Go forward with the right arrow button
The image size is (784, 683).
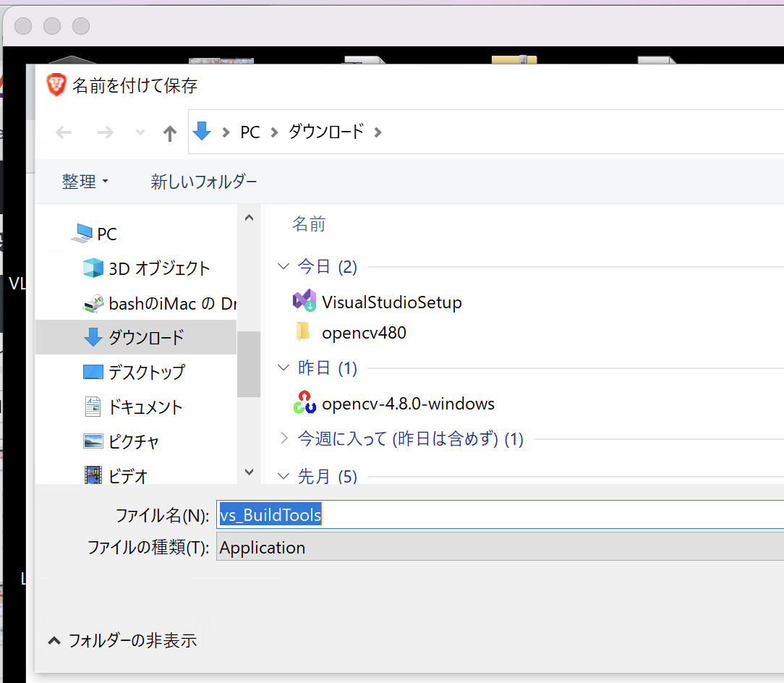click(105, 132)
